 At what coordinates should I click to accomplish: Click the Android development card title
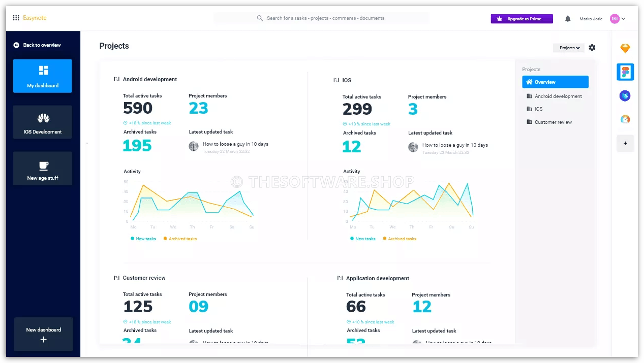tap(150, 79)
